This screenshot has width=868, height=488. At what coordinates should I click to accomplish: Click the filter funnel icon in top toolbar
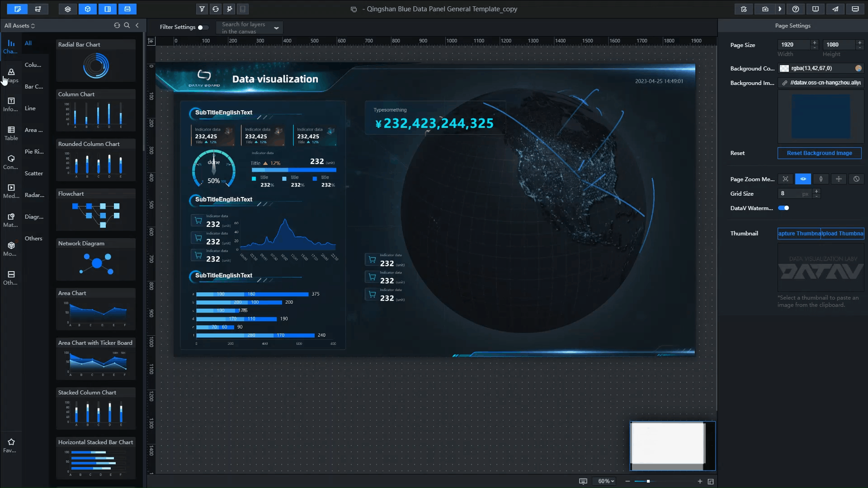(x=202, y=9)
